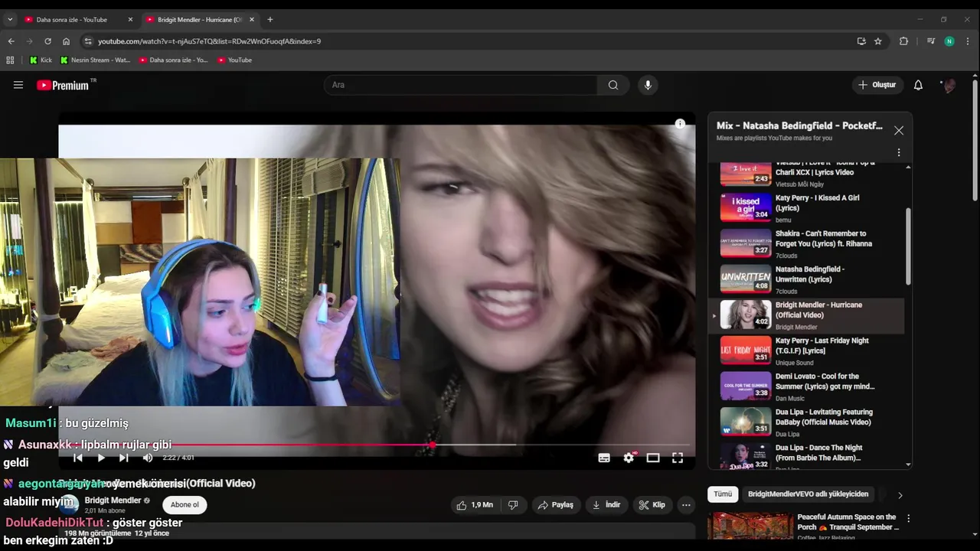Open YouTube notifications bell
Viewport: 980px width, 551px height.
918,85
